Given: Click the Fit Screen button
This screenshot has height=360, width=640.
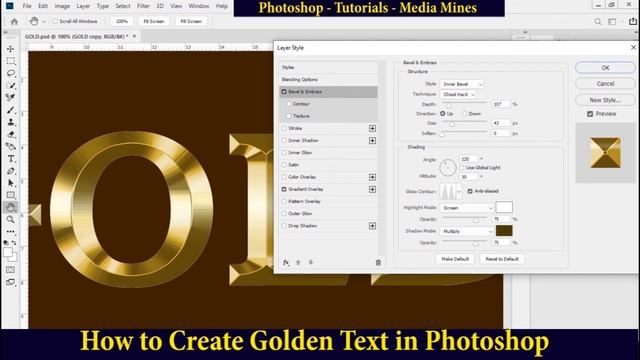Looking at the screenshot, I should coord(153,21).
